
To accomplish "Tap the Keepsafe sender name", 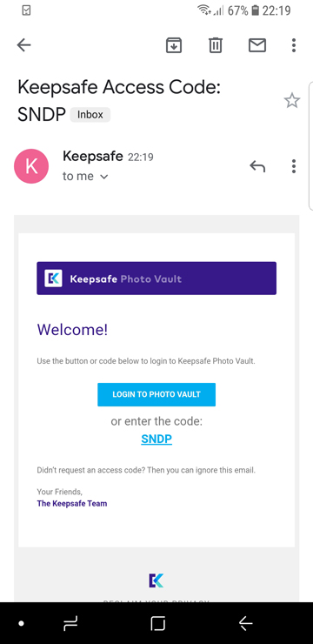I will [x=93, y=156].
